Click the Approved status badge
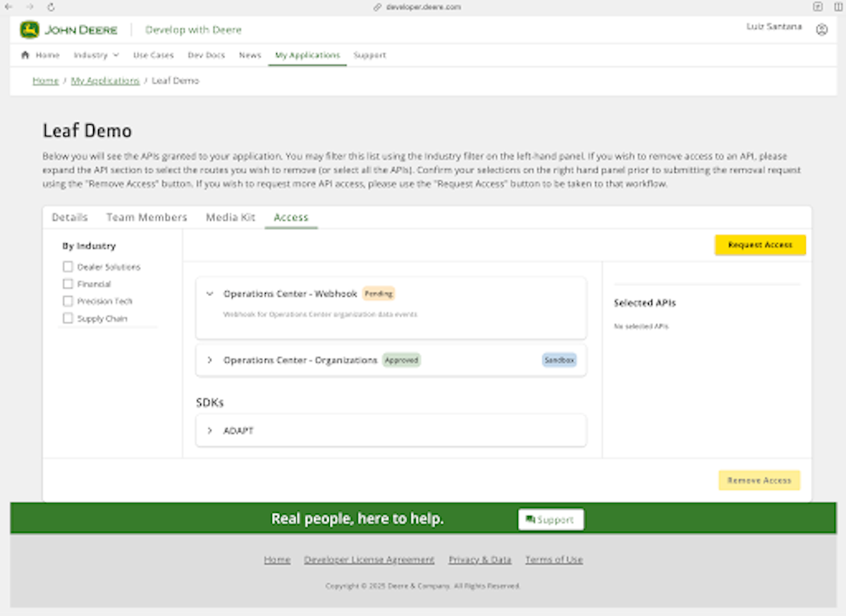 point(401,360)
